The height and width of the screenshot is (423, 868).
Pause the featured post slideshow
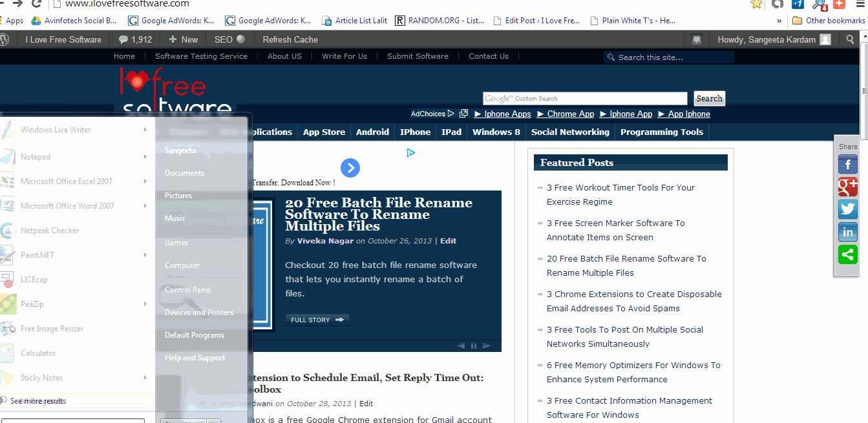tap(474, 346)
